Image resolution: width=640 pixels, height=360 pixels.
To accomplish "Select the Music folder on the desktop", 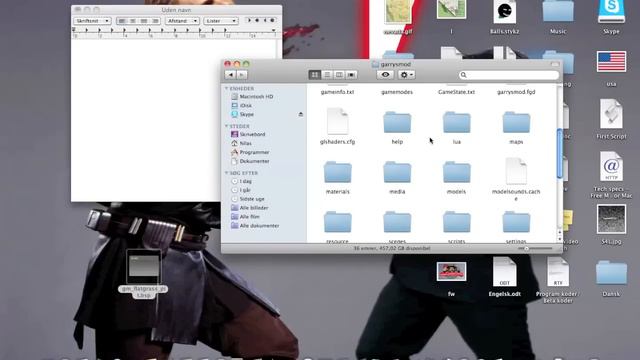I will pos(558,11).
